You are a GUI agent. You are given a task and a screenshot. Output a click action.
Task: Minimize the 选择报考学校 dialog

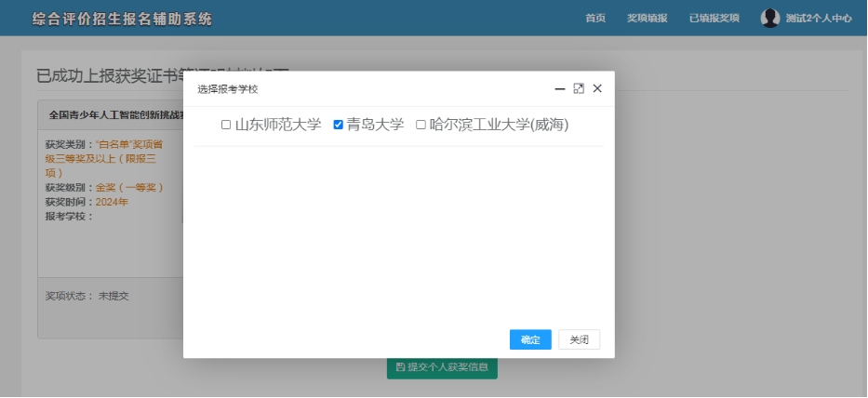560,88
